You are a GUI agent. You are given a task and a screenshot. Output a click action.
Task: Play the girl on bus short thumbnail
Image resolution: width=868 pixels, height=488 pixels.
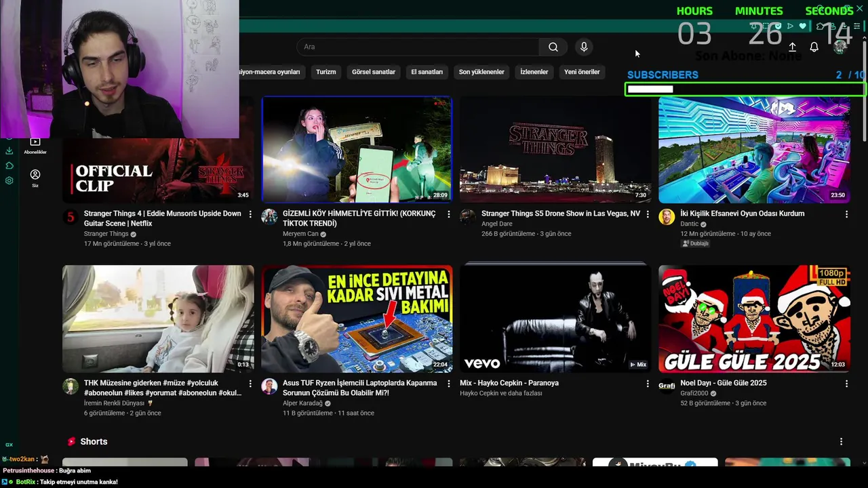[158, 319]
